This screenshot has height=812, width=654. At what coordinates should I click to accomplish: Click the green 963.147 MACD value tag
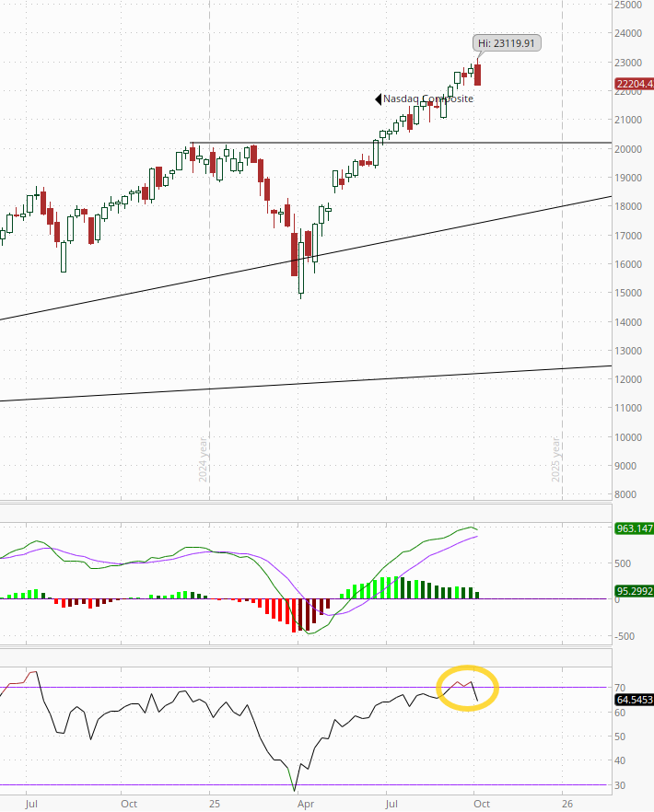click(635, 528)
